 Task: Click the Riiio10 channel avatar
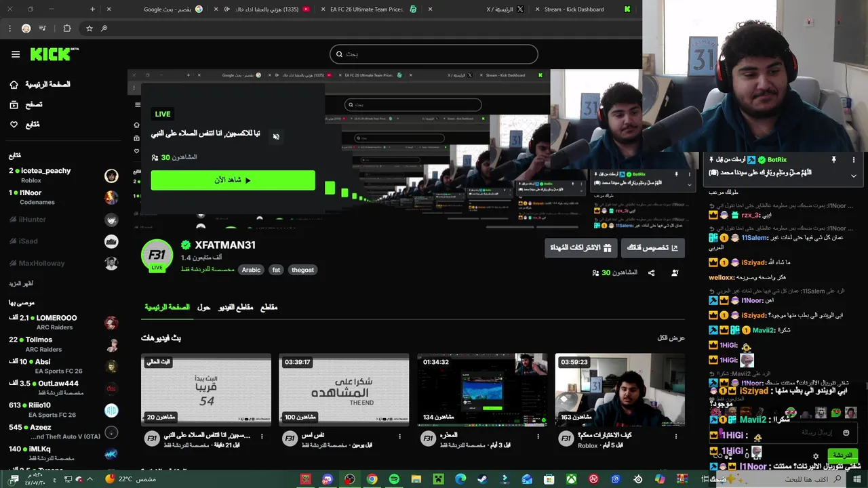[111, 410]
